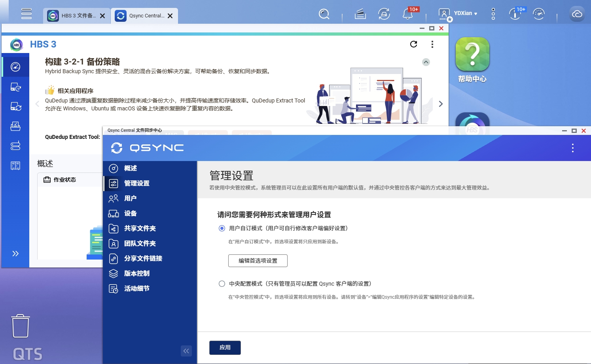
Task: Open 活动细节 in Qsync sidebar
Action: pos(150,289)
